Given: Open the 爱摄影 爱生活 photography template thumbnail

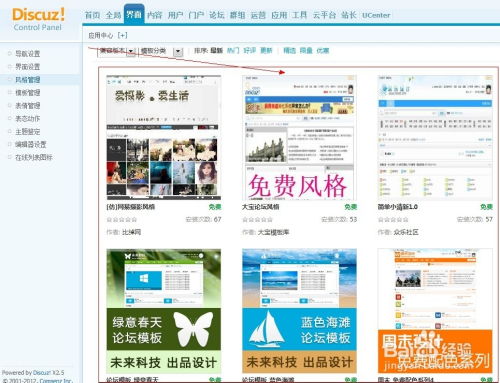Looking at the screenshot, I should tap(164, 138).
